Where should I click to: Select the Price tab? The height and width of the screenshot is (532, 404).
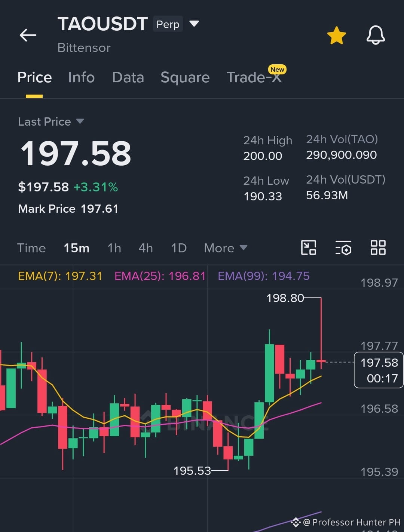(x=34, y=77)
